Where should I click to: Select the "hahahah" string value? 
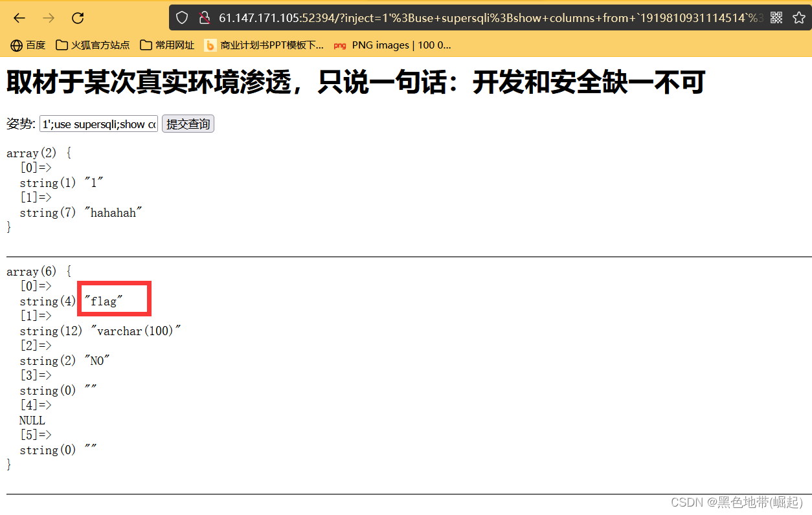coord(113,213)
